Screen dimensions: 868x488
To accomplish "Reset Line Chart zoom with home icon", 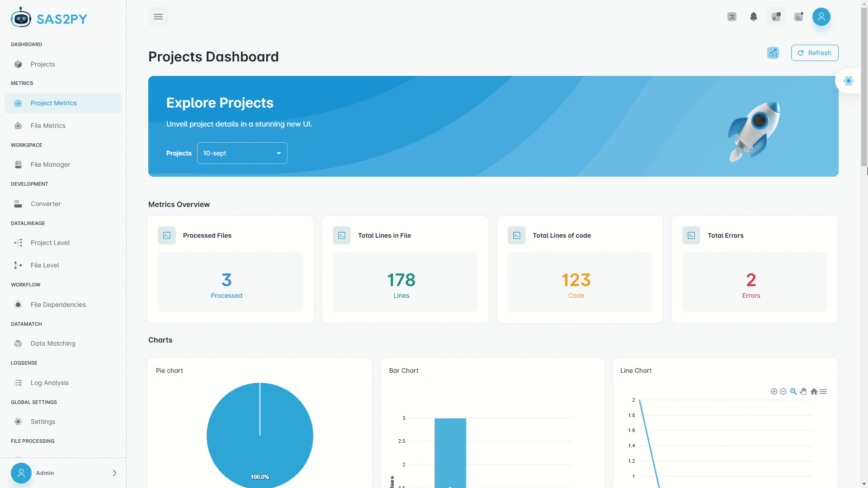I will pos(814,392).
